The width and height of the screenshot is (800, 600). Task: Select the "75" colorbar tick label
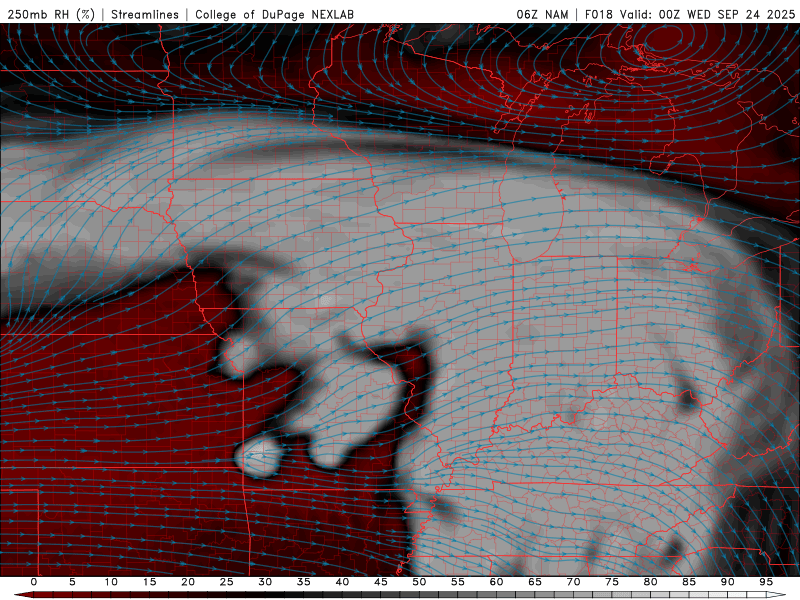[612, 582]
